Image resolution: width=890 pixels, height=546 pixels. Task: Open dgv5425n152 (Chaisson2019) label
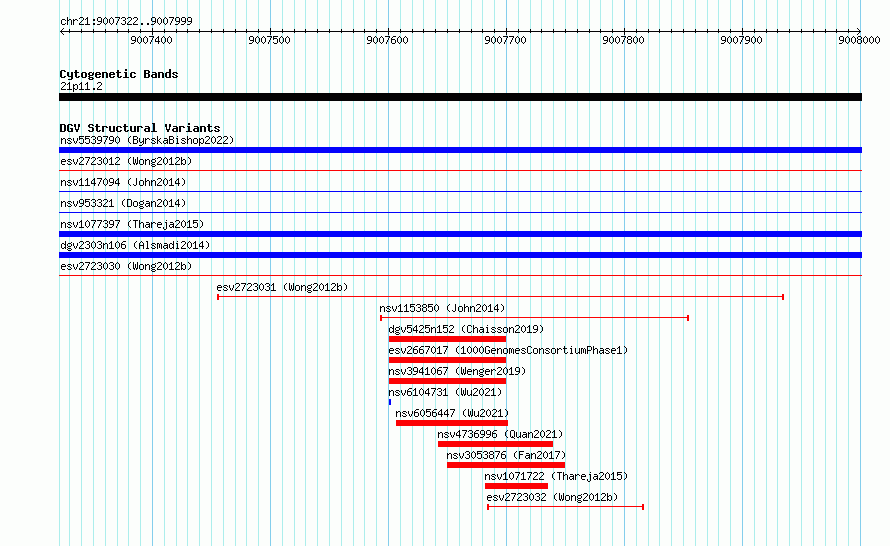tap(466, 329)
